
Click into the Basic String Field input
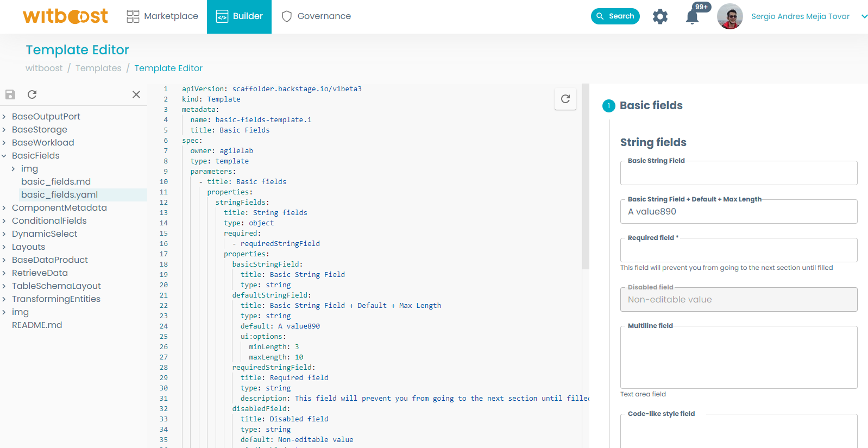(738, 174)
